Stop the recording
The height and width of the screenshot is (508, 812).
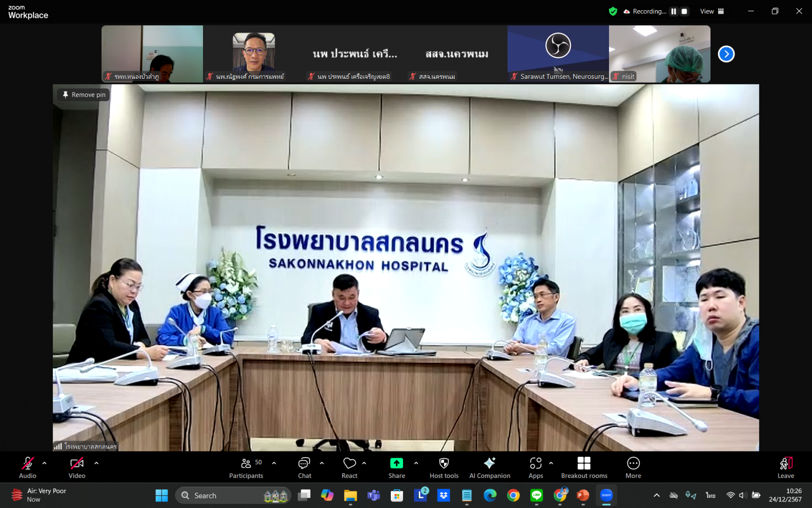(685, 11)
